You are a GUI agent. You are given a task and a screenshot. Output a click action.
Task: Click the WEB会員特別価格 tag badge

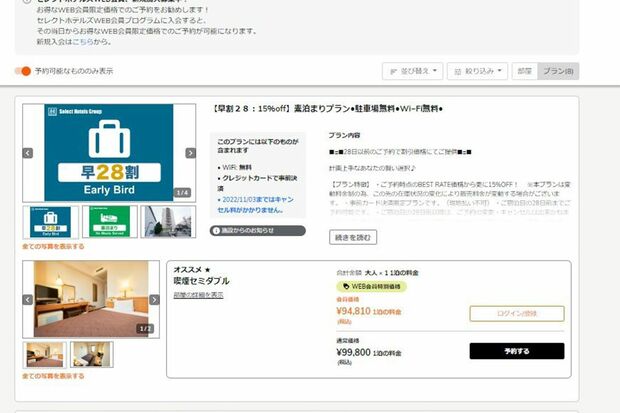click(372, 286)
